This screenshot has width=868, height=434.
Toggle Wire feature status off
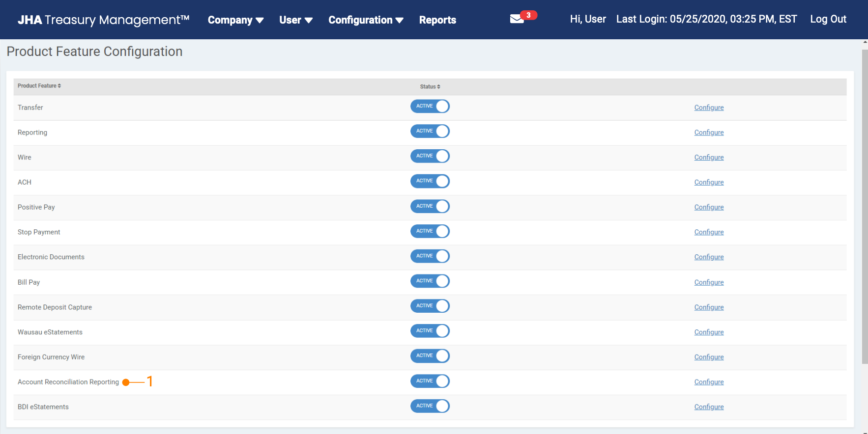430,156
